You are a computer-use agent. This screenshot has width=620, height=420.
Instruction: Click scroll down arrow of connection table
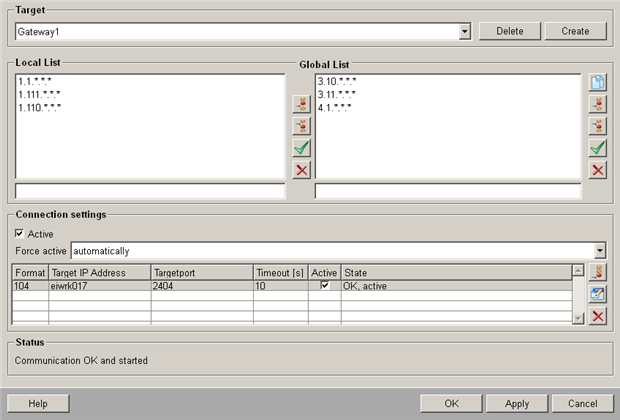pyautogui.click(x=577, y=317)
